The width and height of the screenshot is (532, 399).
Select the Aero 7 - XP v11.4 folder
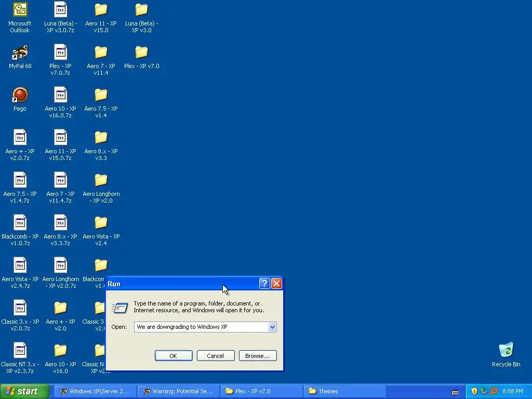point(101,60)
